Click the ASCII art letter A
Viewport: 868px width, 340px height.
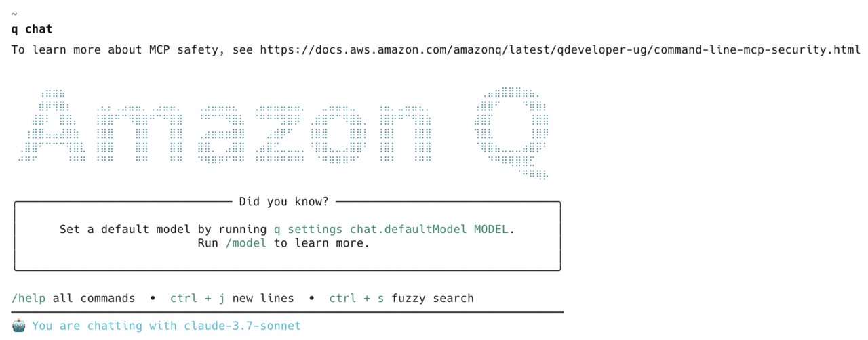tap(53, 127)
